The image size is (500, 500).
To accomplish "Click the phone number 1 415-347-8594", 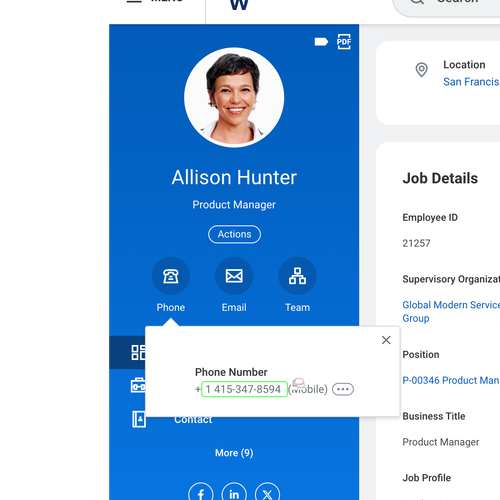I will click(x=244, y=389).
